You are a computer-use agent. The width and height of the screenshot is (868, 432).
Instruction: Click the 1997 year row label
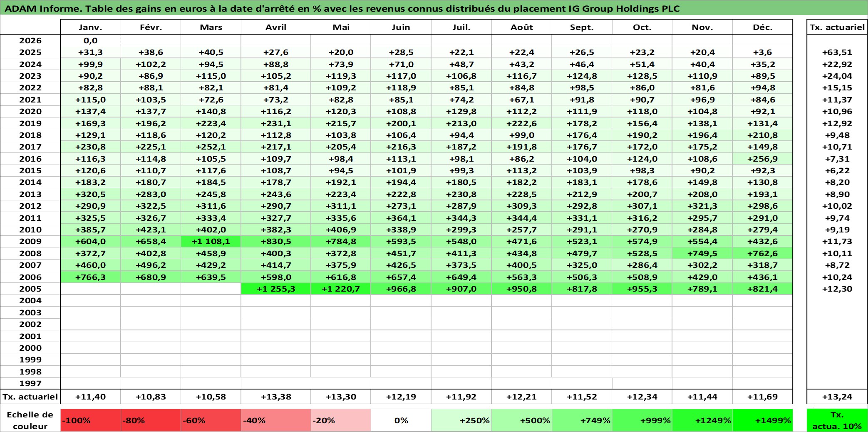click(30, 383)
